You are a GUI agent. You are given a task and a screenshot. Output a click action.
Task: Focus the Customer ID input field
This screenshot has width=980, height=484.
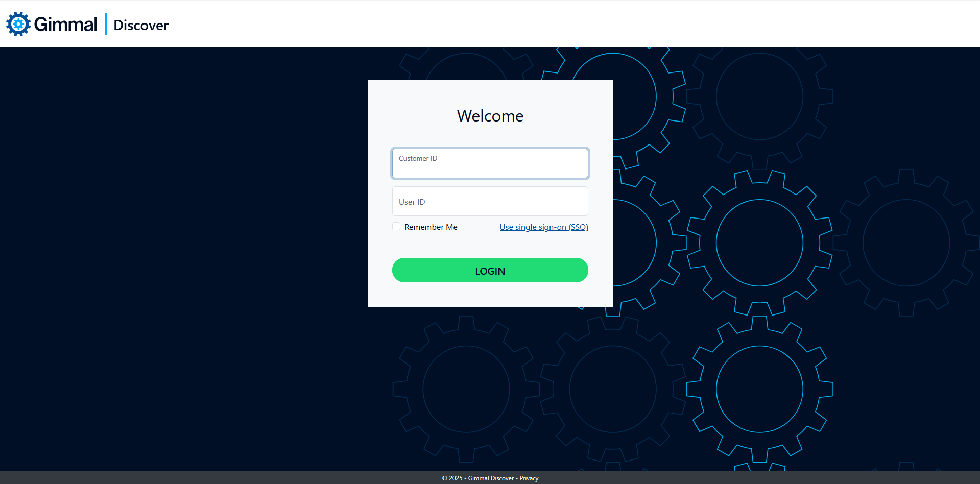490,163
